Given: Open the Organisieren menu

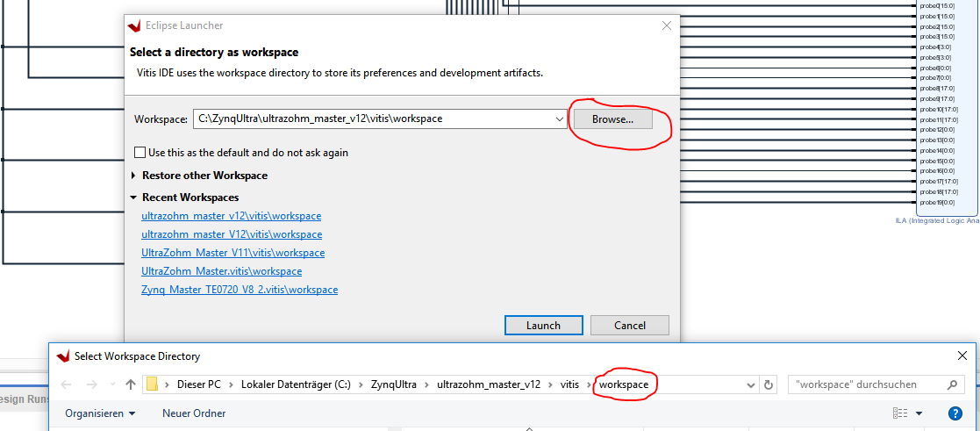Looking at the screenshot, I should click(100, 413).
